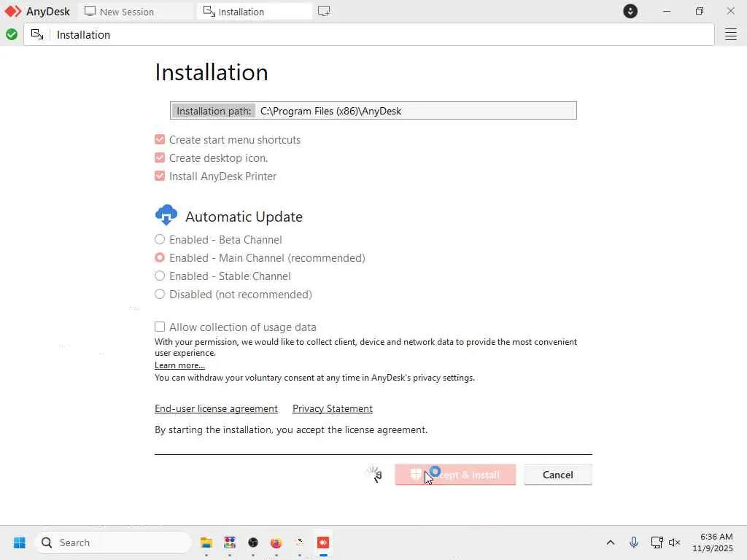Click the "Automatic Update" heading text
This screenshot has width=747, height=560.
tap(244, 217)
